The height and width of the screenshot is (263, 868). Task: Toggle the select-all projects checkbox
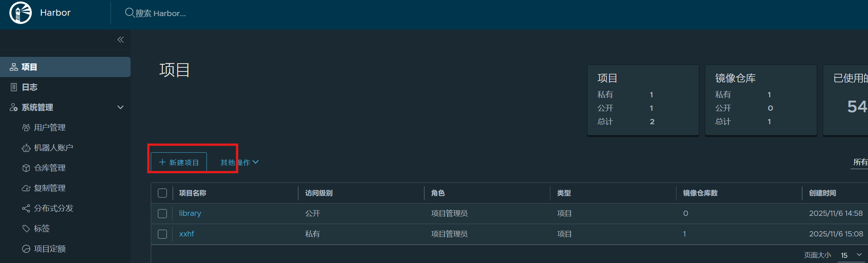[x=162, y=193]
